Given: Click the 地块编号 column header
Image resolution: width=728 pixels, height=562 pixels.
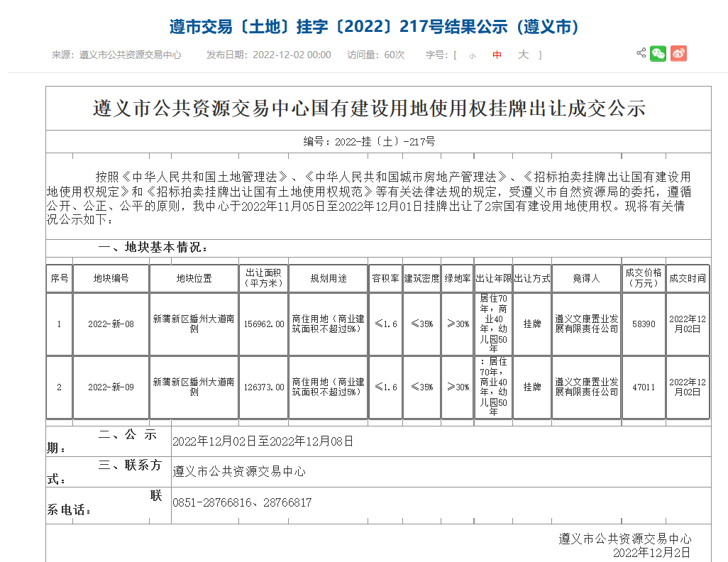Looking at the screenshot, I should 111,279.
